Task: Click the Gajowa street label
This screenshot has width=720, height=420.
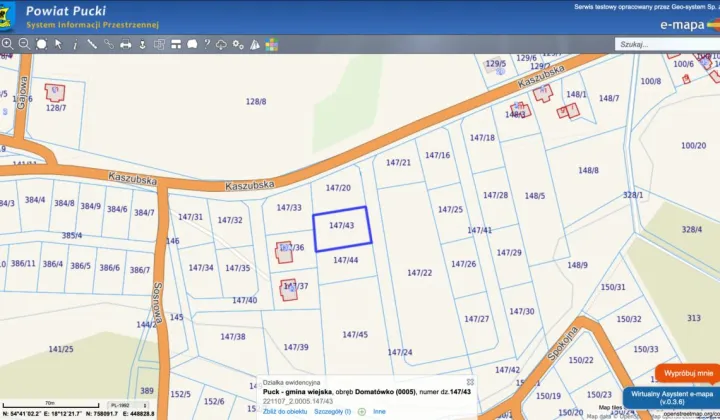Action: pyautogui.click(x=22, y=92)
